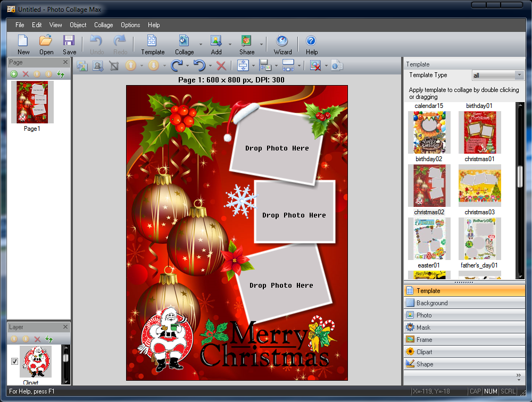This screenshot has width=532, height=402.
Task: Delete page using red X in Page panel
Action: tap(26, 74)
